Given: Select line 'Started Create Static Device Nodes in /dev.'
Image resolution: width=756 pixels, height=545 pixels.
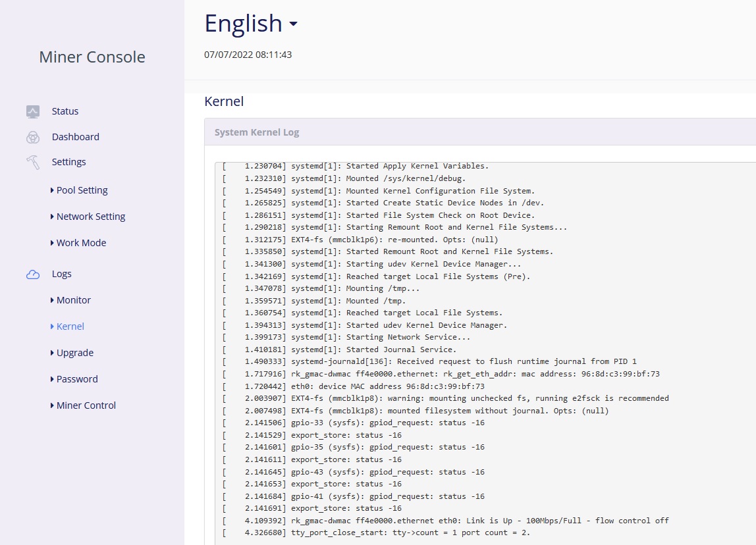Looking at the screenshot, I should (x=383, y=203).
